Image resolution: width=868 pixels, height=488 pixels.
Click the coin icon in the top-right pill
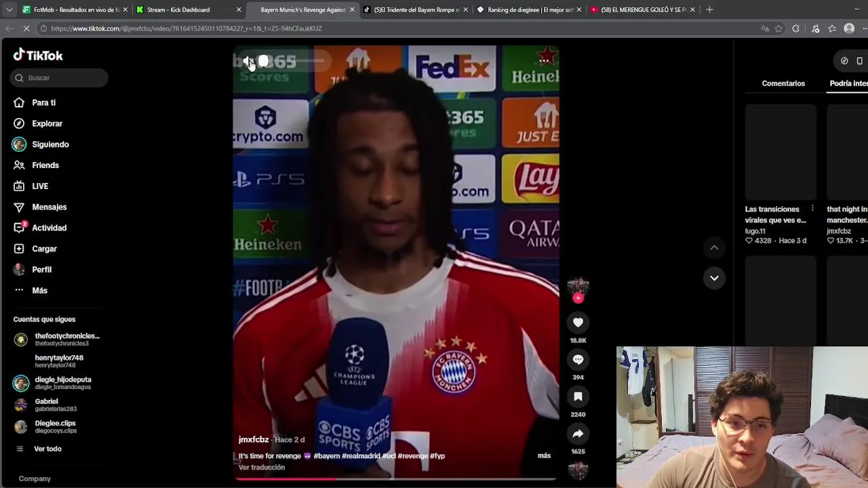click(x=844, y=61)
